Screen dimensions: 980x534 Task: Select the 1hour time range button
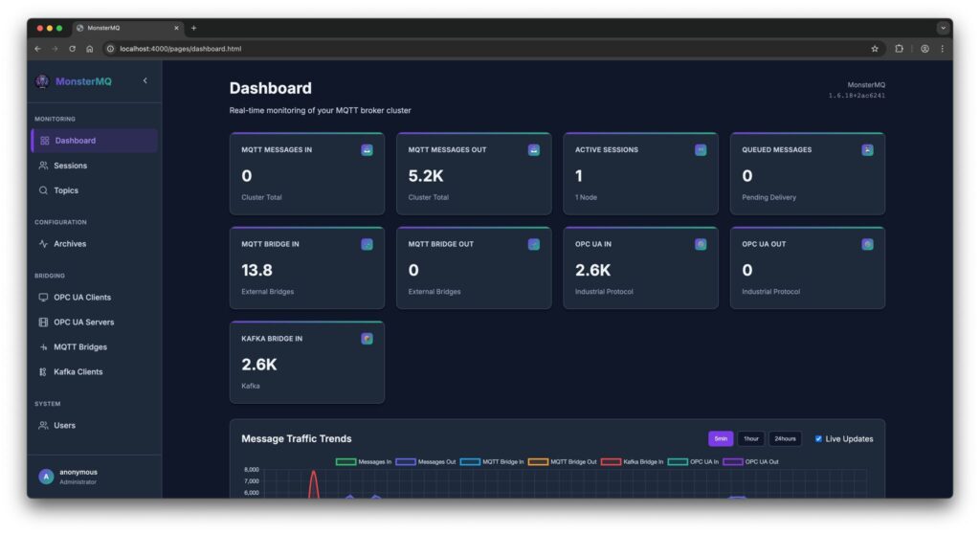coord(751,439)
